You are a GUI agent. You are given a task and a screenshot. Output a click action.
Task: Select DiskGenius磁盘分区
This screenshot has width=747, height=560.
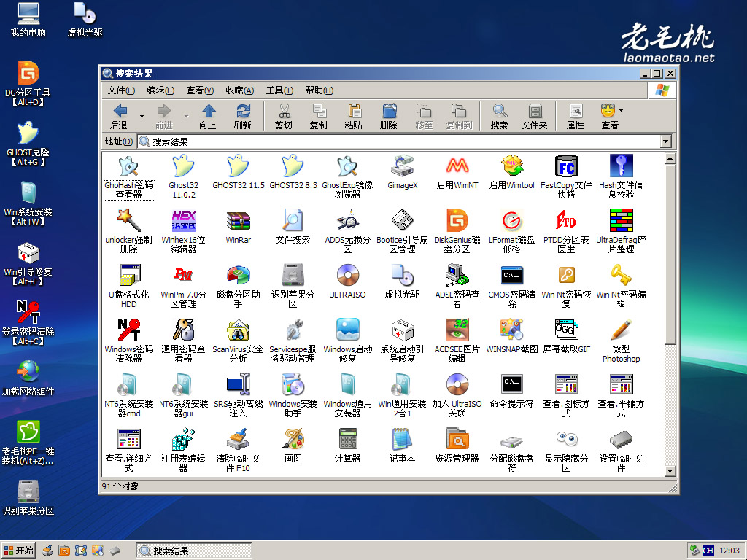(457, 231)
